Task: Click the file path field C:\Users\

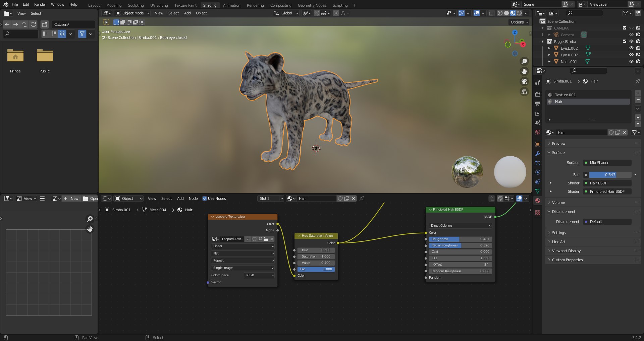Action: [73, 24]
